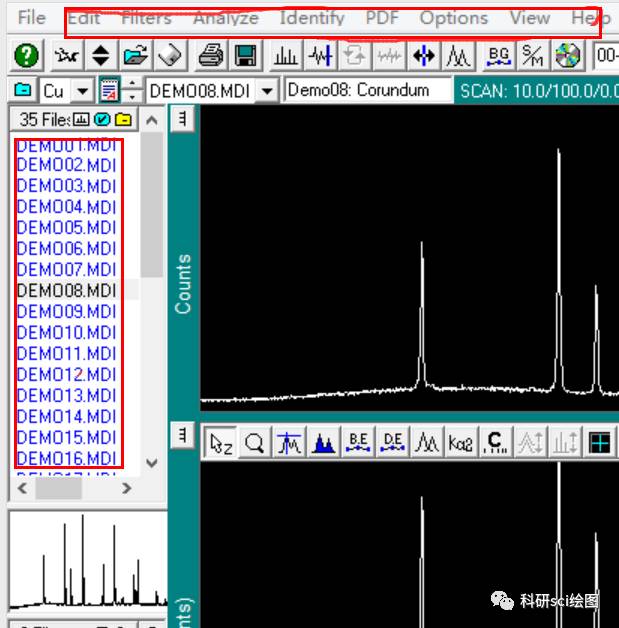Toggle the grid crosshair button in zoom toolbar
This screenshot has width=619, height=628.
[600, 443]
